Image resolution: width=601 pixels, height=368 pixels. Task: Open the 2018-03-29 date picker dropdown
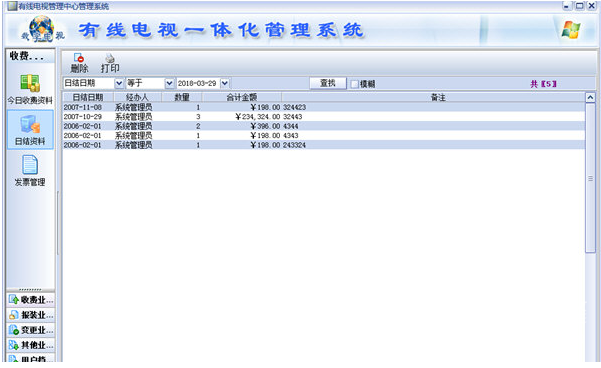tap(225, 83)
